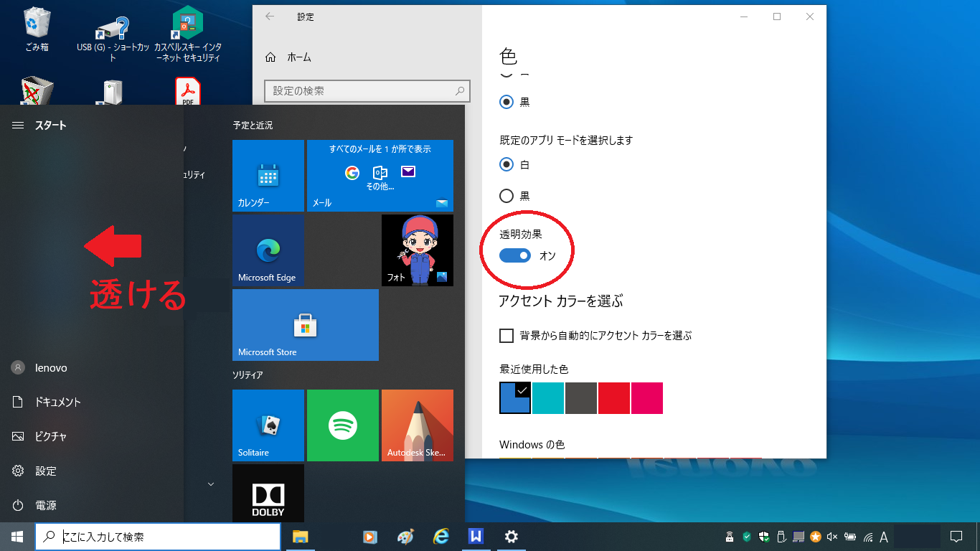The width and height of the screenshot is (980, 551).
Task: Switch IME input mode indicator A
Action: click(x=884, y=537)
